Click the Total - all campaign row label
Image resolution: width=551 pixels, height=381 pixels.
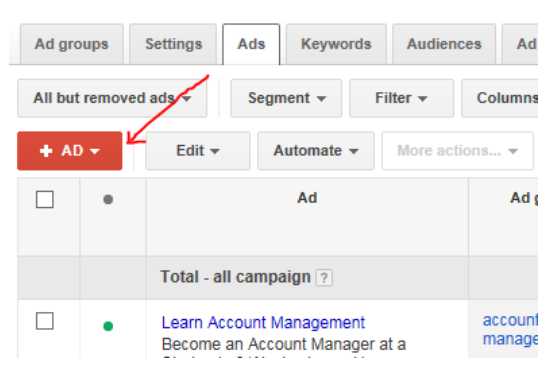coord(235,277)
